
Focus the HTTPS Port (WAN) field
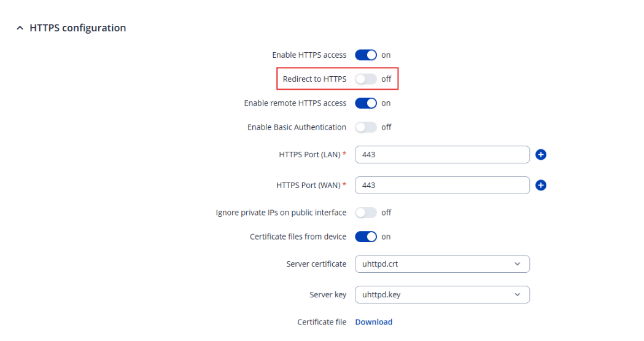[442, 186]
